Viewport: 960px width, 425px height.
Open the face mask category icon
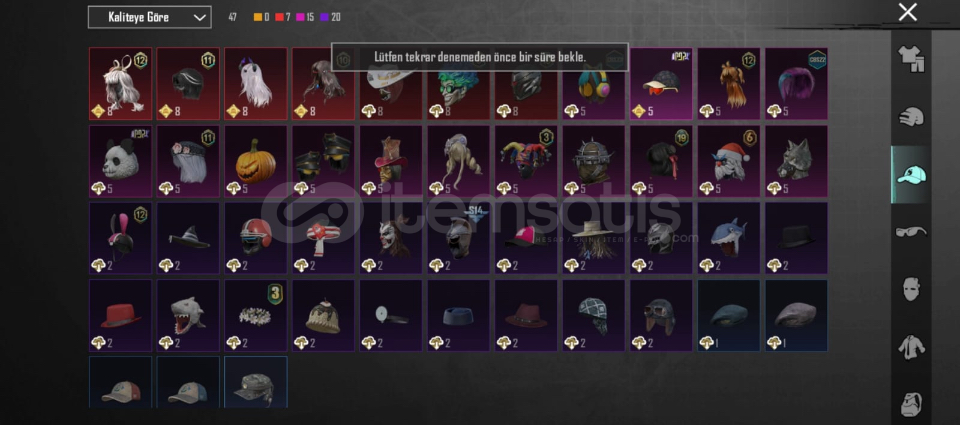click(x=911, y=288)
